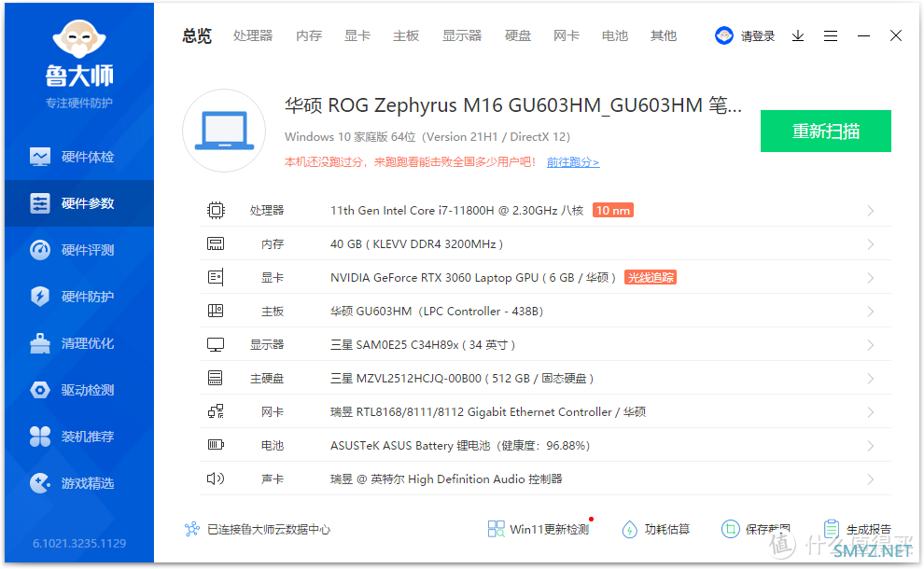Expand the 显示器 row chevron
Viewport: 924px width, 569px height.
tap(871, 345)
